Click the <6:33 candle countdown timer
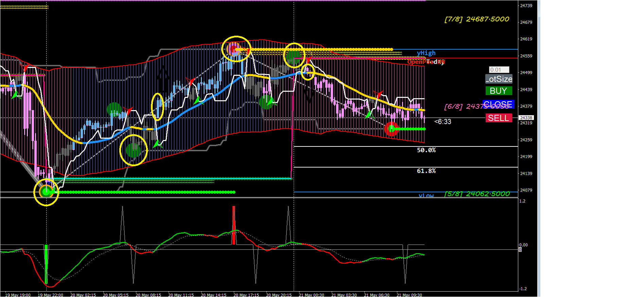This screenshot has width=644, height=297. click(x=443, y=122)
